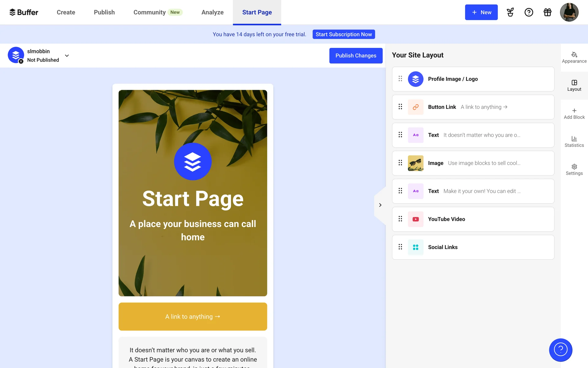Open the user profile avatar menu
The height and width of the screenshot is (368, 588).
pos(569,12)
